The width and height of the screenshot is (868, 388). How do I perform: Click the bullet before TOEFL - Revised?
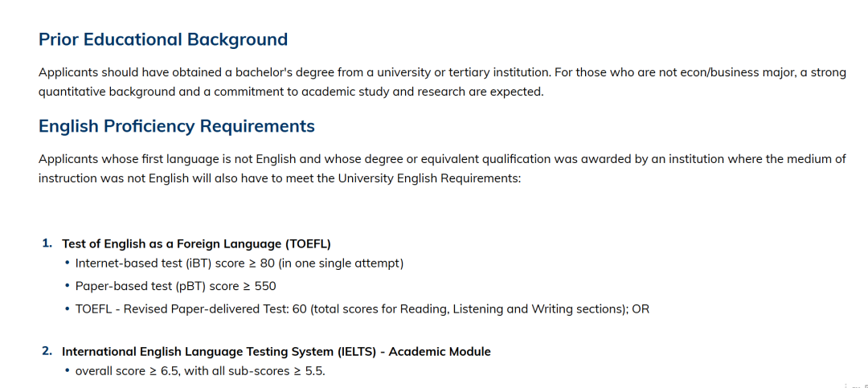(x=66, y=309)
